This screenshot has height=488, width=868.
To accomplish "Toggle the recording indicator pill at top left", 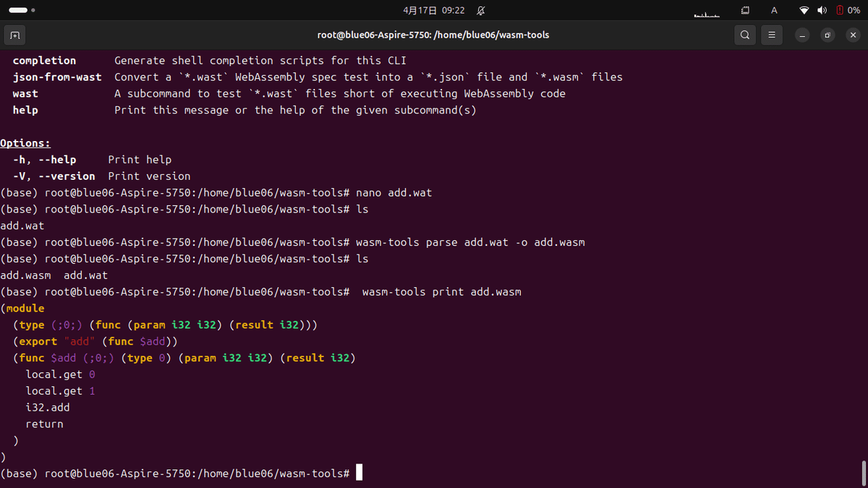I will [20, 10].
